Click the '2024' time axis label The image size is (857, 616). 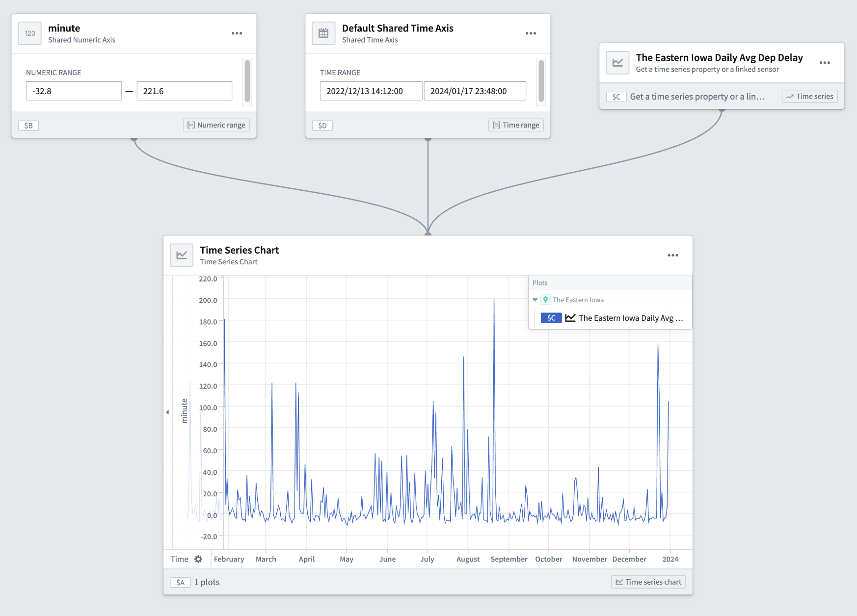tap(670, 559)
